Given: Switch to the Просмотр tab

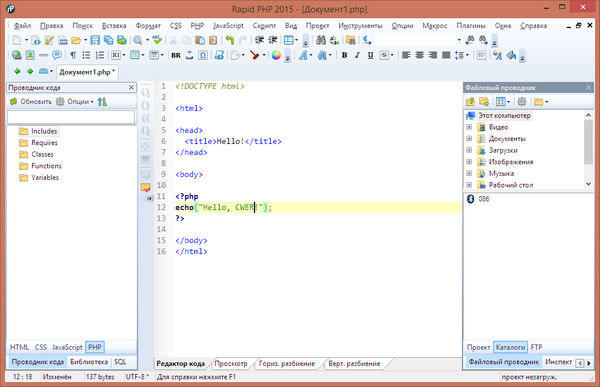Looking at the screenshot, I should point(231,363).
